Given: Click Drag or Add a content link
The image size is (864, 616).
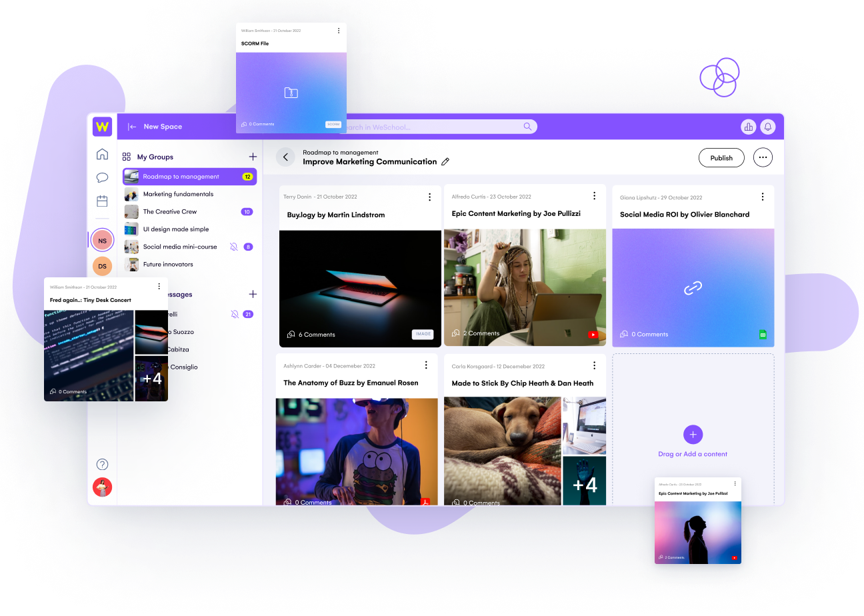Looking at the screenshot, I should (693, 454).
